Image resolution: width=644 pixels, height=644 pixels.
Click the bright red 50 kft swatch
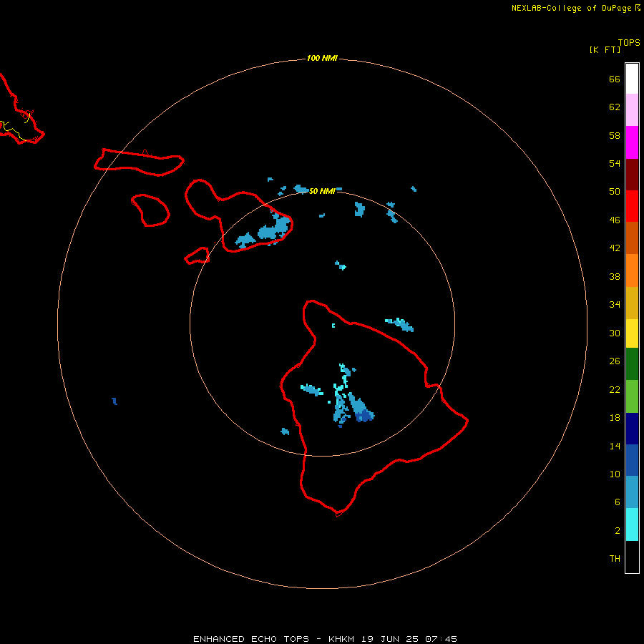[632, 206]
